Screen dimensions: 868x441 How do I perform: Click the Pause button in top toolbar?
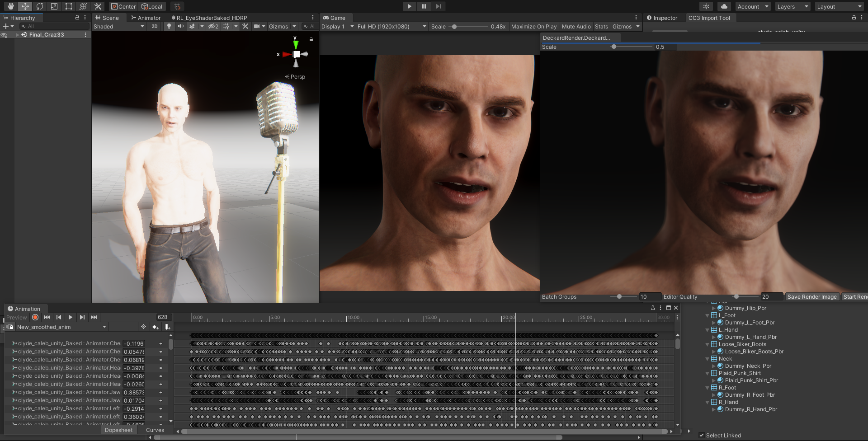(x=424, y=6)
